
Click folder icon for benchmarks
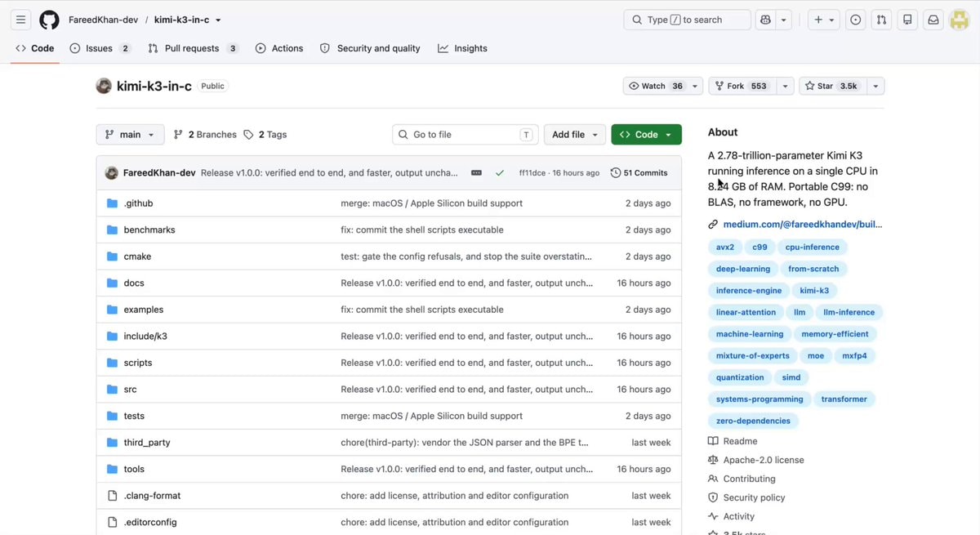[113, 230]
